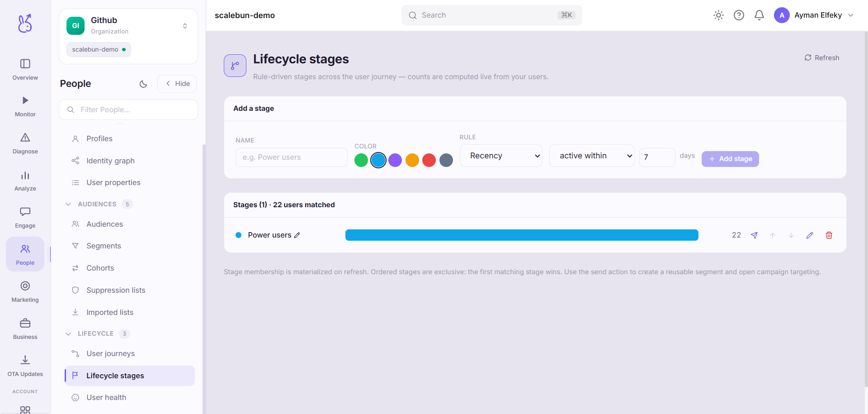This screenshot has height=414, width=868.
Task: Open Github organization switcher
Action: coord(128,26)
